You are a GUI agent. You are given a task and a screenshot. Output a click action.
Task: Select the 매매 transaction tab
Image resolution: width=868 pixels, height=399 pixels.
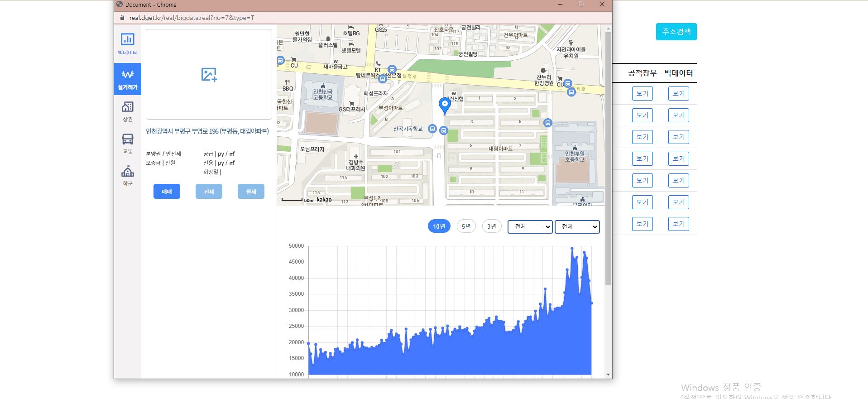(167, 192)
